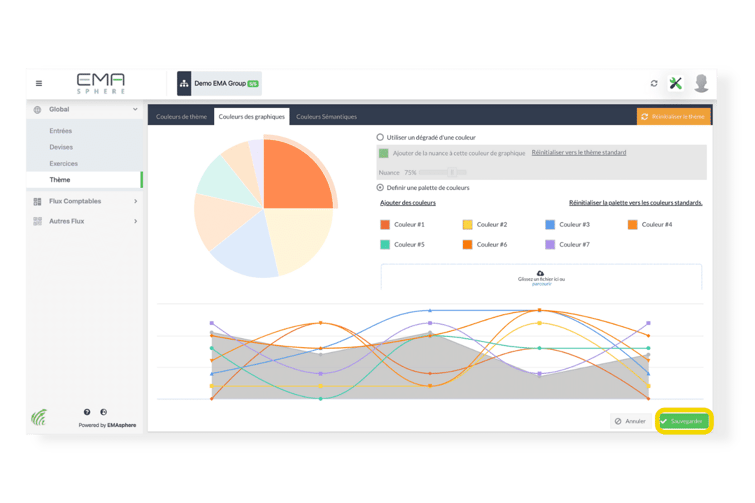
Task: Click the Annuler button
Action: tap(630, 421)
